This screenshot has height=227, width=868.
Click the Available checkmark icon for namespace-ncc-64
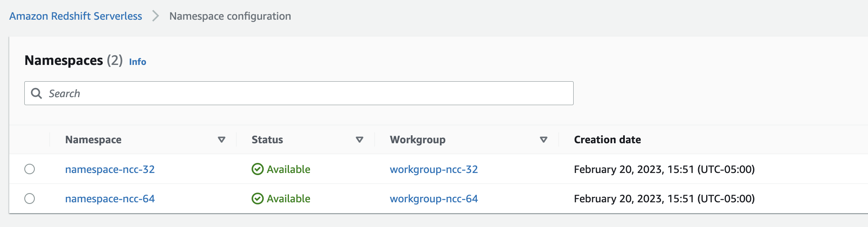click(x=257, y=199)
